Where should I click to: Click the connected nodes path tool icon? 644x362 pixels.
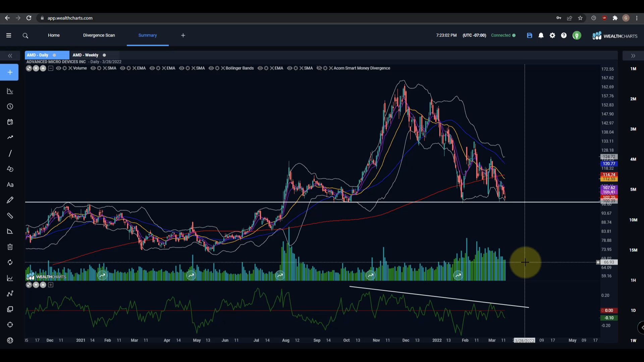tap(10, 294)
